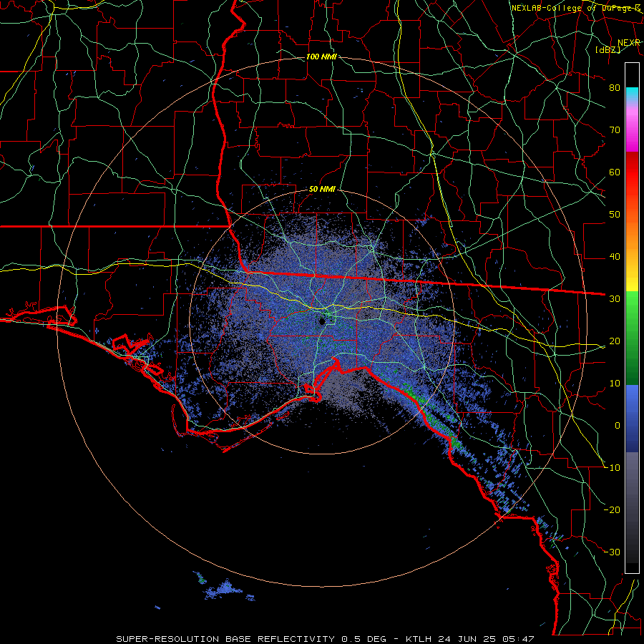Viewport: 644px width, 644px height.
Task: Click the 50 NMI range ring label
Action: pos(322,190)
